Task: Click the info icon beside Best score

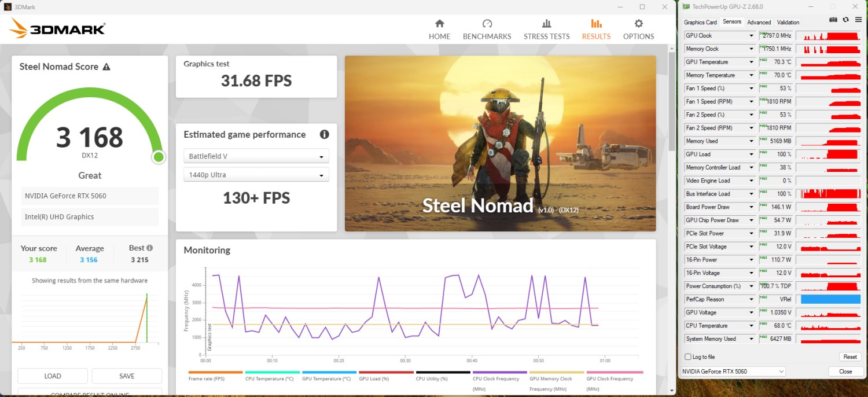Action: click(x=150, y=248)
